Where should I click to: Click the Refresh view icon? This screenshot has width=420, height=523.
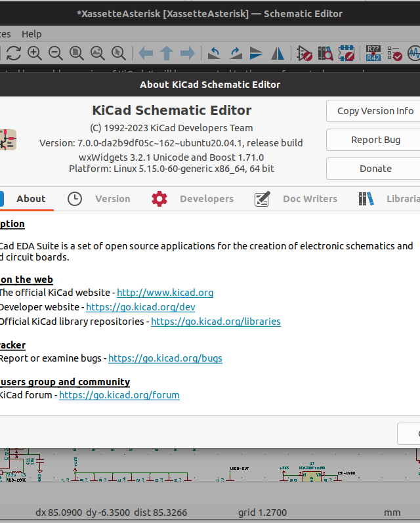coord(14,53)
